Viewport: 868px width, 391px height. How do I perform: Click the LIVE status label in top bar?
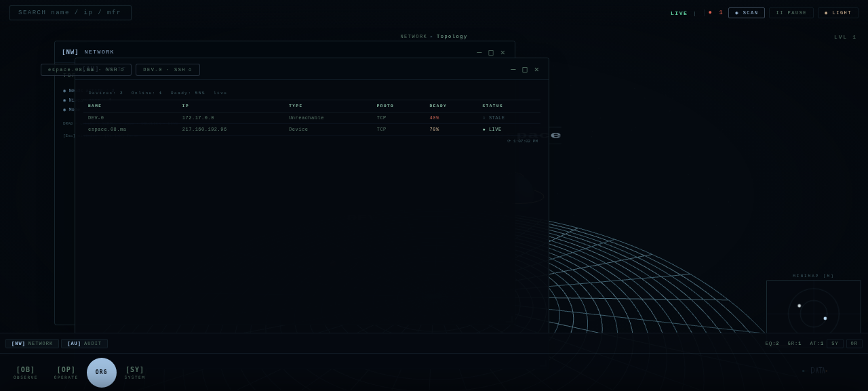click(x=679, y=13)
